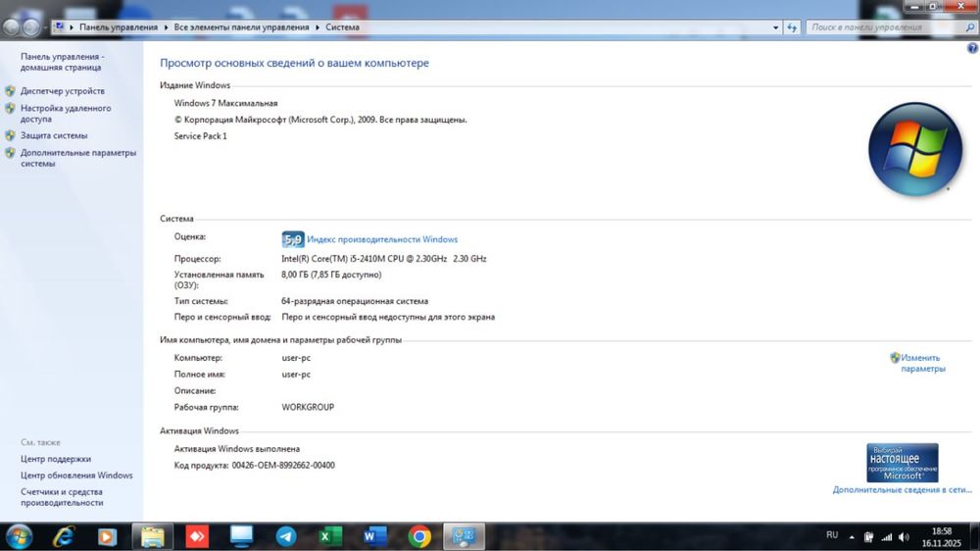Open the red AnyDesk taskbar icon
The width and height of the screenshot is (980, 551).
(197, 536)
